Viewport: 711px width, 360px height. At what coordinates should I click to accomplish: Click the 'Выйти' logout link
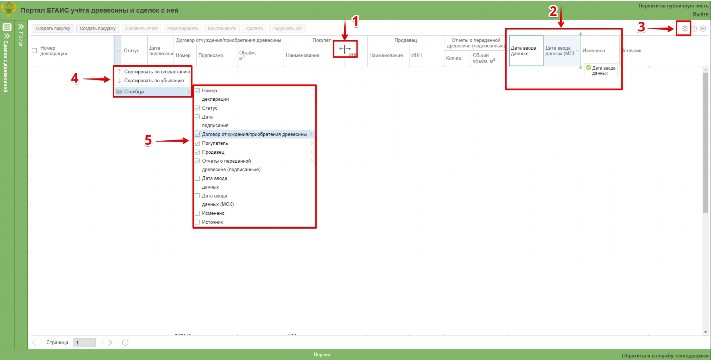pos(701,14)
